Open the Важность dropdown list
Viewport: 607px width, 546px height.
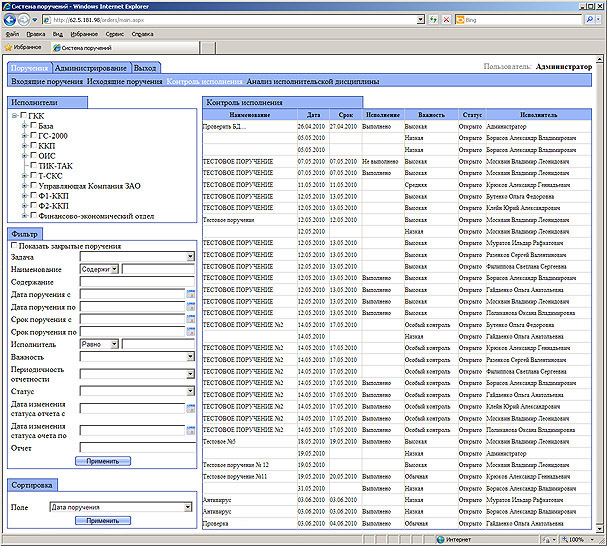[x=189, y=357]
